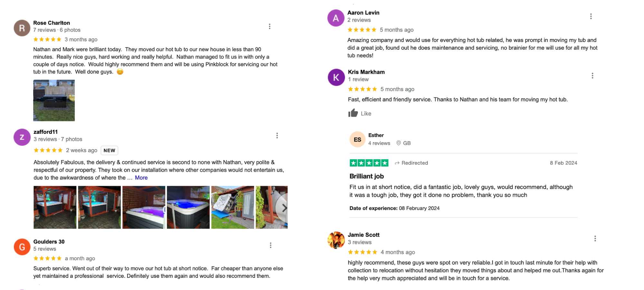The width and height of the screenshot is (644, 290).
Task: Like Kris Markham's review with thumbs-up
Action: click(x=353, y=113)
